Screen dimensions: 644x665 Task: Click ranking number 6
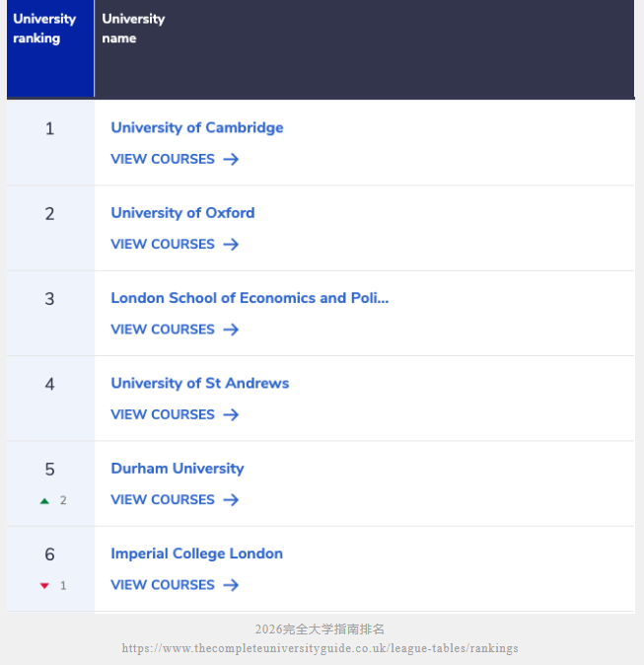49,555
